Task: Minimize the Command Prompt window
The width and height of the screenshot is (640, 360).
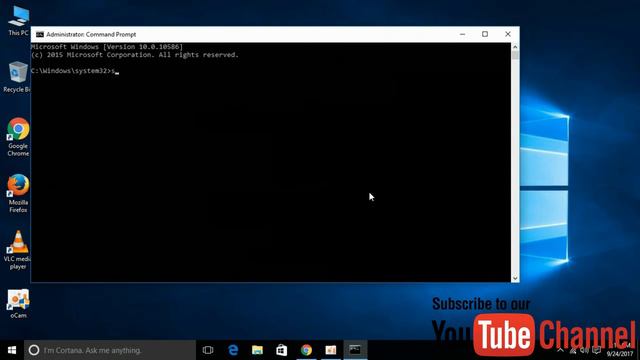Action: (x=462, y=34)
